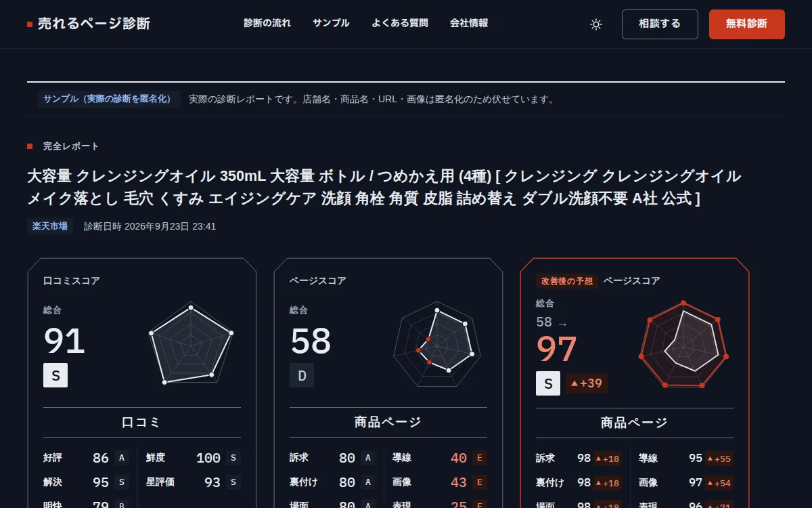Open the 会社情報 navigation link
Screen dimensions: 812x508
click(x=469, y=23)
